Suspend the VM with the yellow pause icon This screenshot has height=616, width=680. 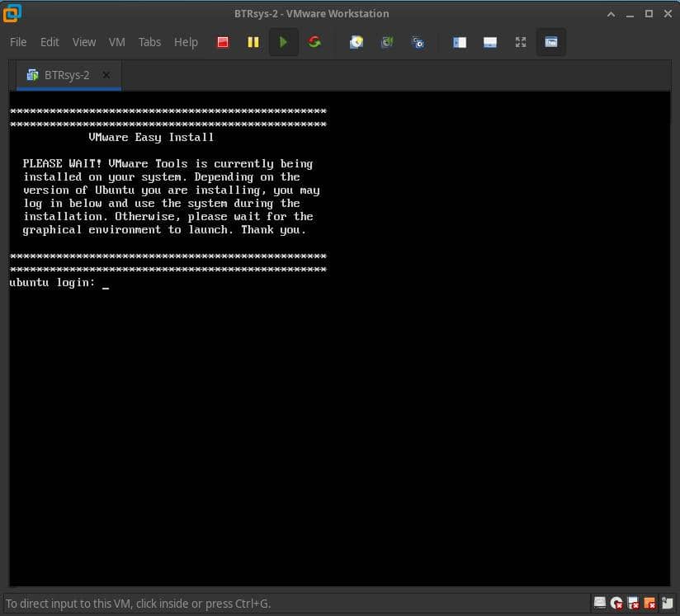(253, 42)
